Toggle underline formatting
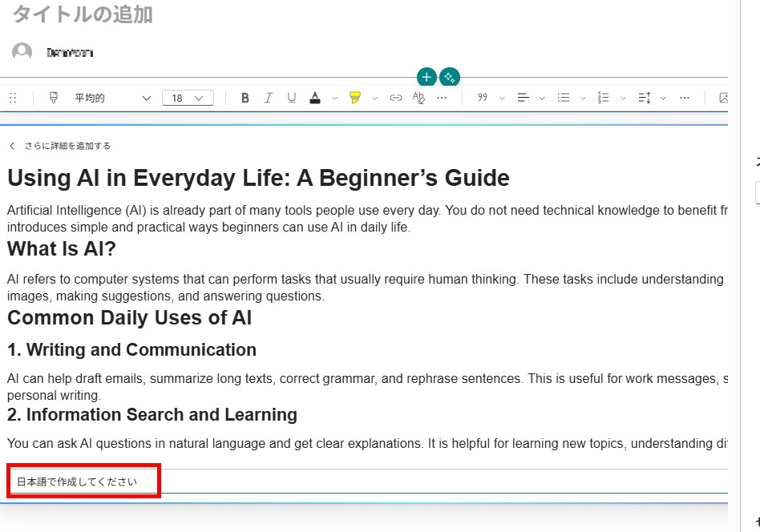 tap(291, 98)
